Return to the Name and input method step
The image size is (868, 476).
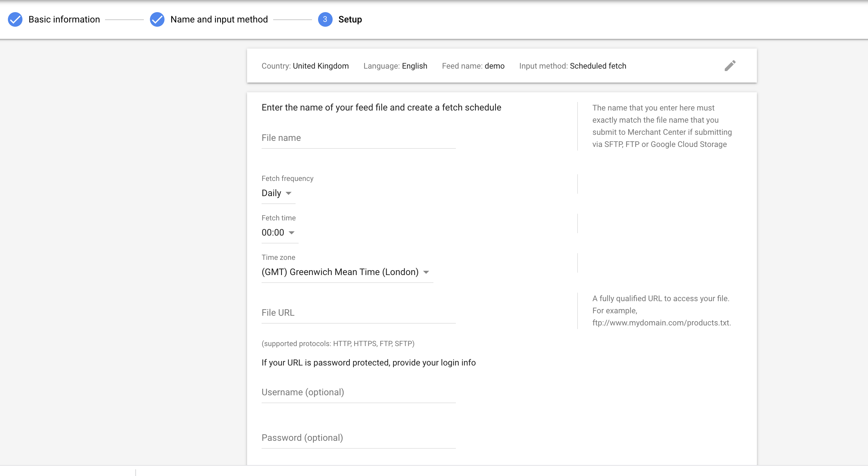coord(219,19)
